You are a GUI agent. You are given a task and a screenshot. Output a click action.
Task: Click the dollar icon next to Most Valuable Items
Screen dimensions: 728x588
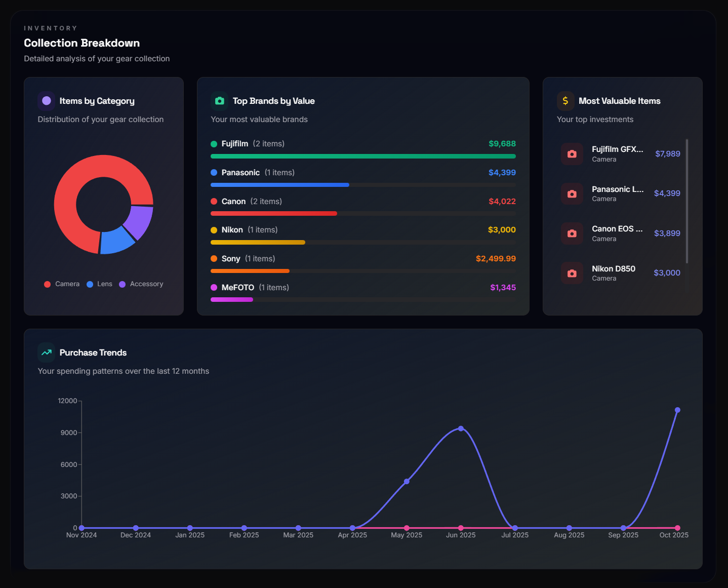coord(565,101)
